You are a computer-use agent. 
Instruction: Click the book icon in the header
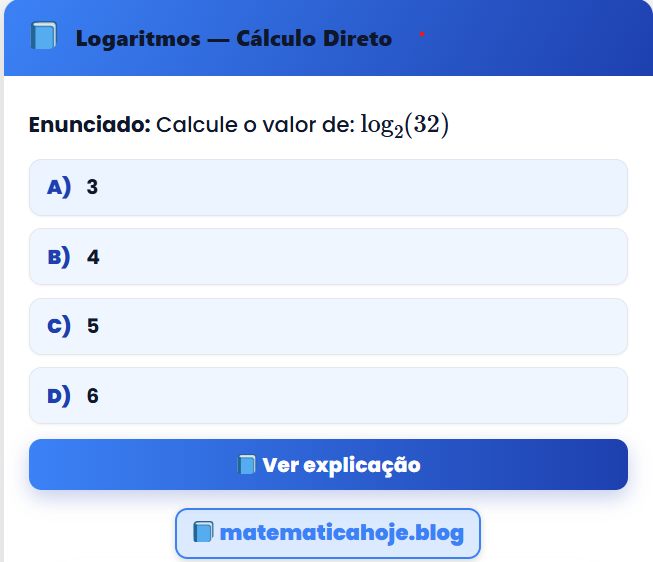pos(44,38)
